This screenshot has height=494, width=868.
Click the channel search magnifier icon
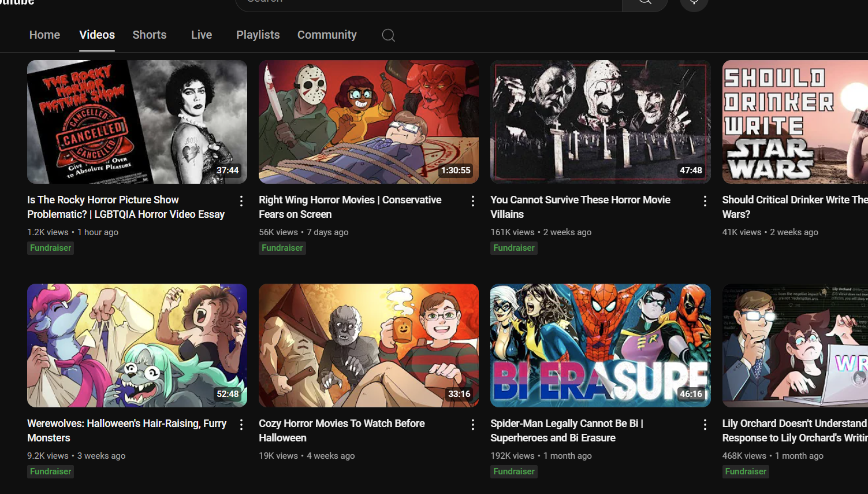coord(389,35)
